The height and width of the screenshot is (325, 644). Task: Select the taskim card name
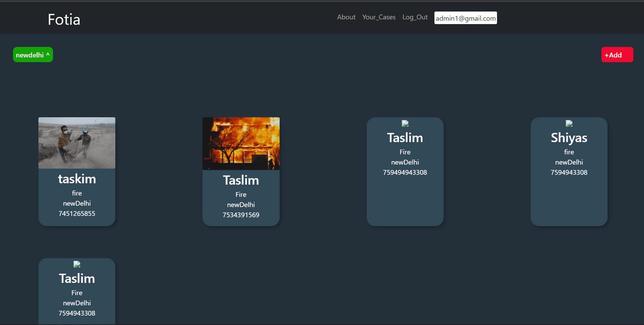(x=77, y=179)
